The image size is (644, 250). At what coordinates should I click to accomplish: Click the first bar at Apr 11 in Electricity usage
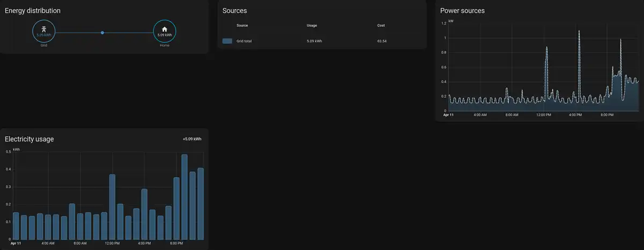tap(16, 226)
